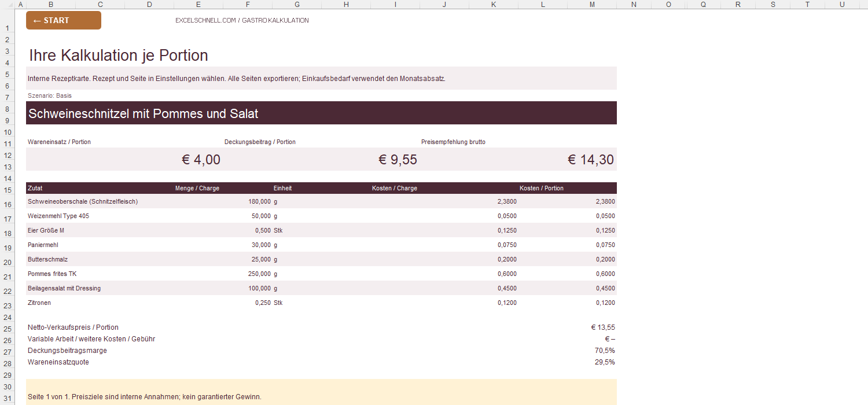Image resolution: width=868 pixels, height=405 pixels.
Task: Click the 250,000 quantity for Pommes frites
Action: pyautogui.click(x=259, y=274)
